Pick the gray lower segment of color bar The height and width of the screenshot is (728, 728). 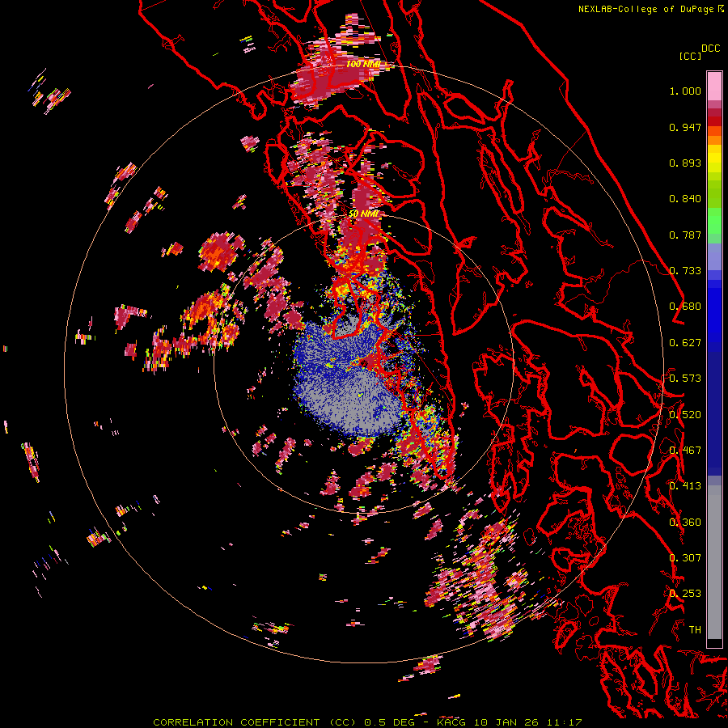pos(714,562)
